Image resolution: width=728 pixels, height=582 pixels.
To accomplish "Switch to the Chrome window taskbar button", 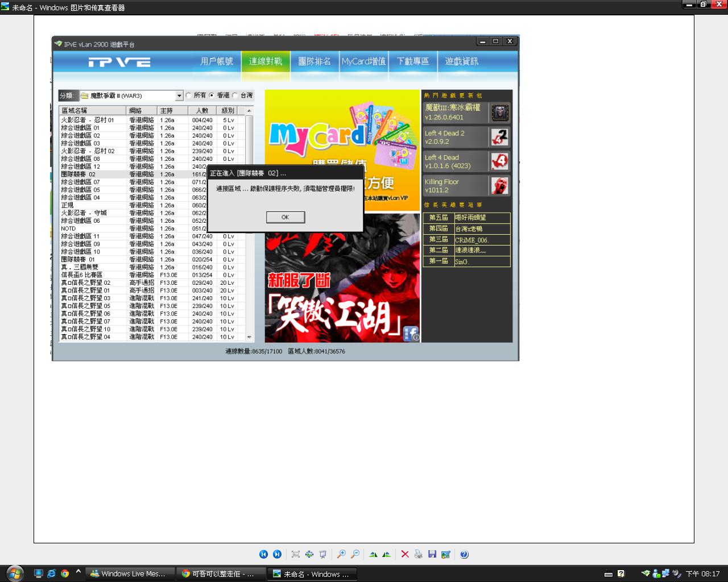I will click(220, 574).
